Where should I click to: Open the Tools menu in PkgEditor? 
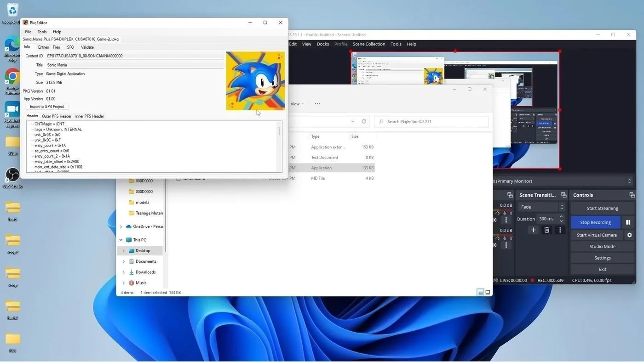pyautogui.click(x=42, y=32)
